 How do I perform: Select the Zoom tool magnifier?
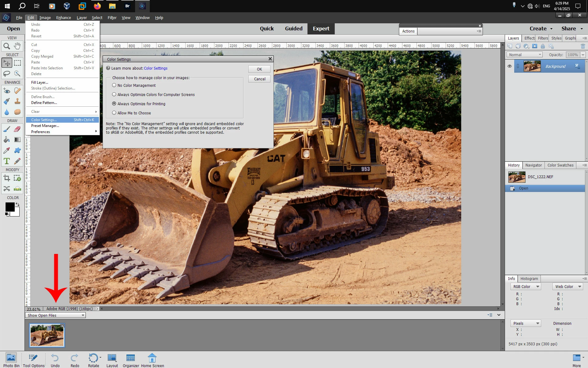[x=6, y=46]
